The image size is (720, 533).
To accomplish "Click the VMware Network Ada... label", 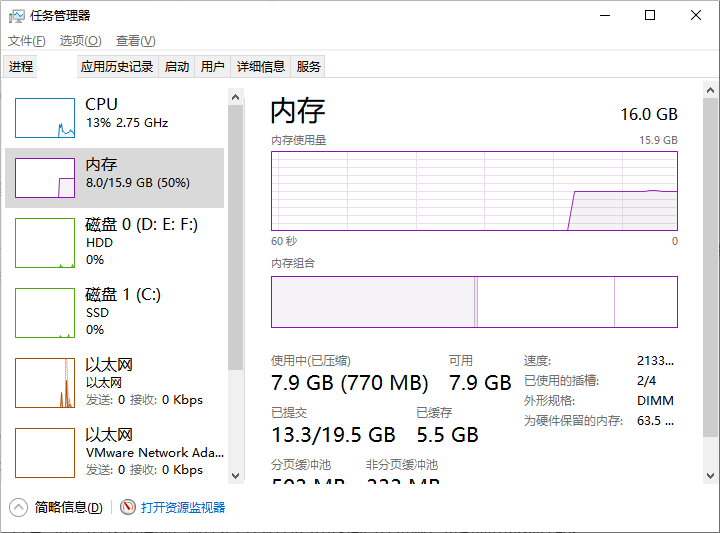I will 155,453.
